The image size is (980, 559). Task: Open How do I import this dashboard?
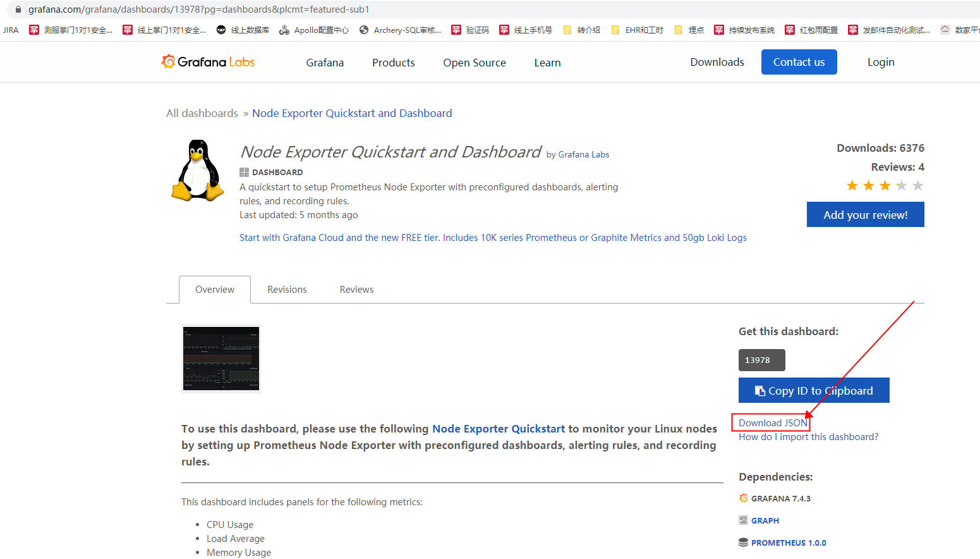point(808,437)
